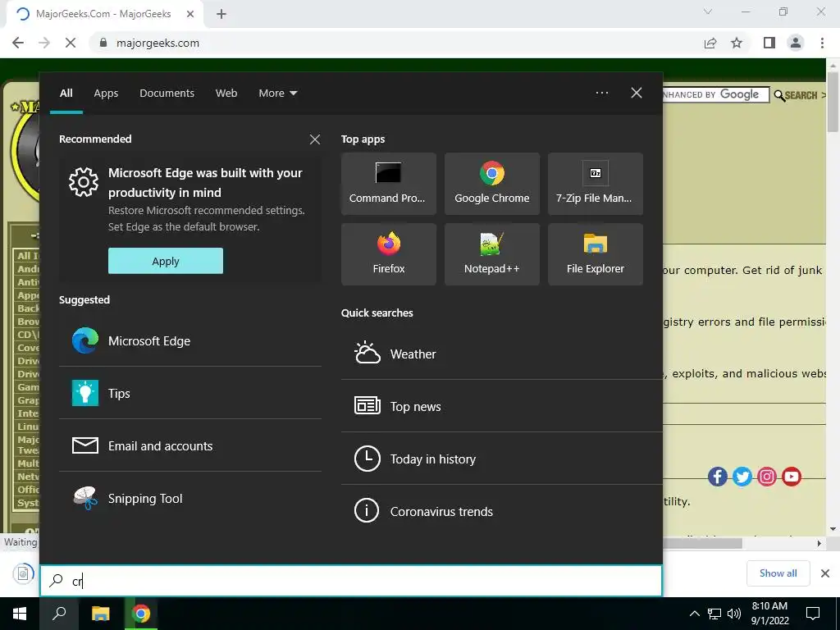The height and width of the screenshot is (630, 840).
Task: Run Coronavirus trends quick search
Action: [x=501, y=511]
